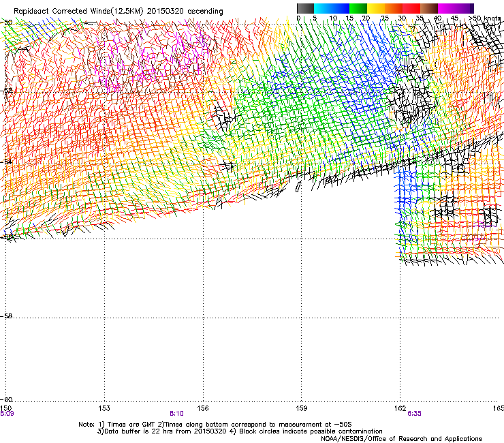Screen dimensions: 504x443
Task: Click the chart title 'Rapidscat Corrected Winds(12.5KM)'
Action: (78, 12)
